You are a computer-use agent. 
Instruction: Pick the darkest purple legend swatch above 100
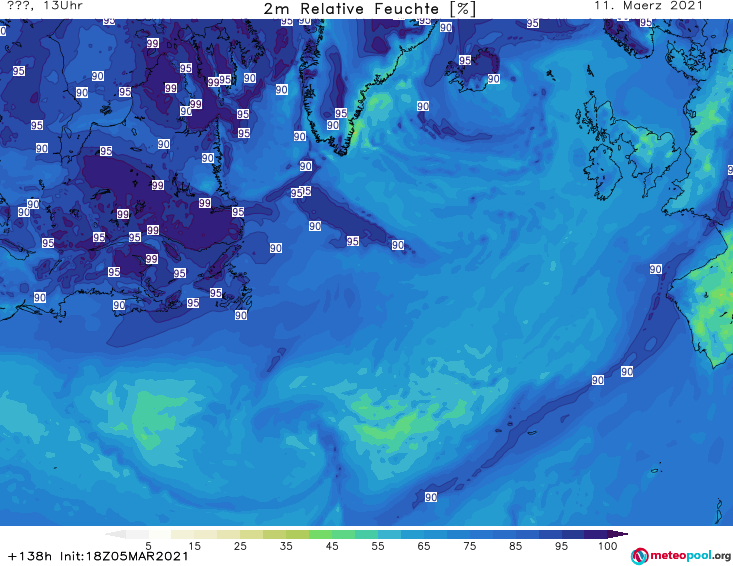tap(618, 534)
